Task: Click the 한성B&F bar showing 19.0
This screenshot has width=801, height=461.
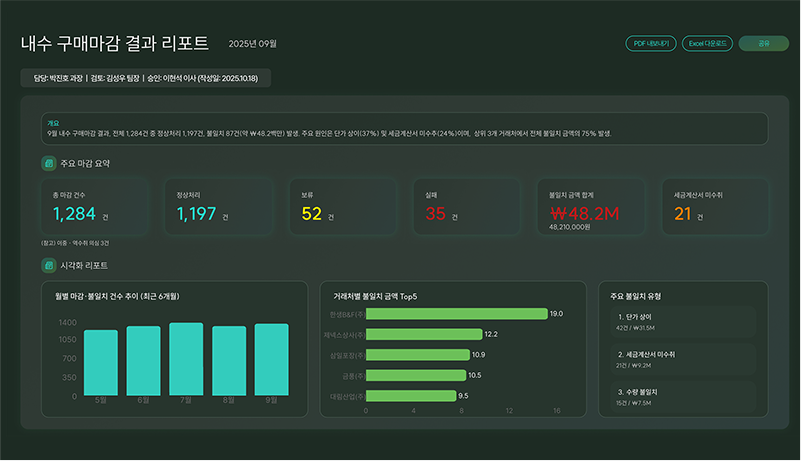Action: point(456,314)
